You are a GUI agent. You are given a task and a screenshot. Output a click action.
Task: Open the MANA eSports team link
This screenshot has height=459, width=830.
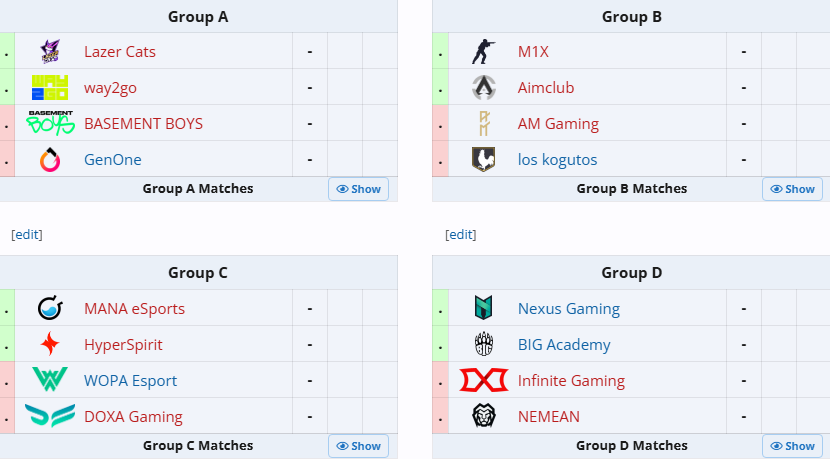[x=134, y=309]
